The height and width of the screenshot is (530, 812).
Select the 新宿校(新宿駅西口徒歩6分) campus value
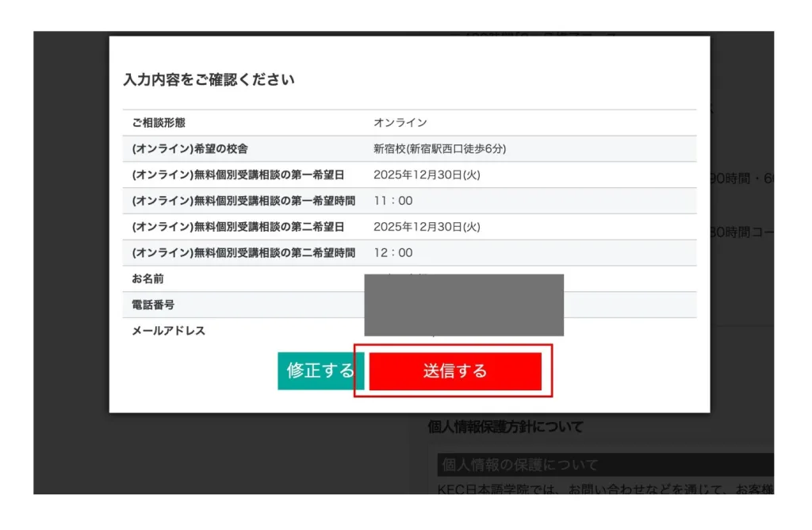click(x=440, y=148)
